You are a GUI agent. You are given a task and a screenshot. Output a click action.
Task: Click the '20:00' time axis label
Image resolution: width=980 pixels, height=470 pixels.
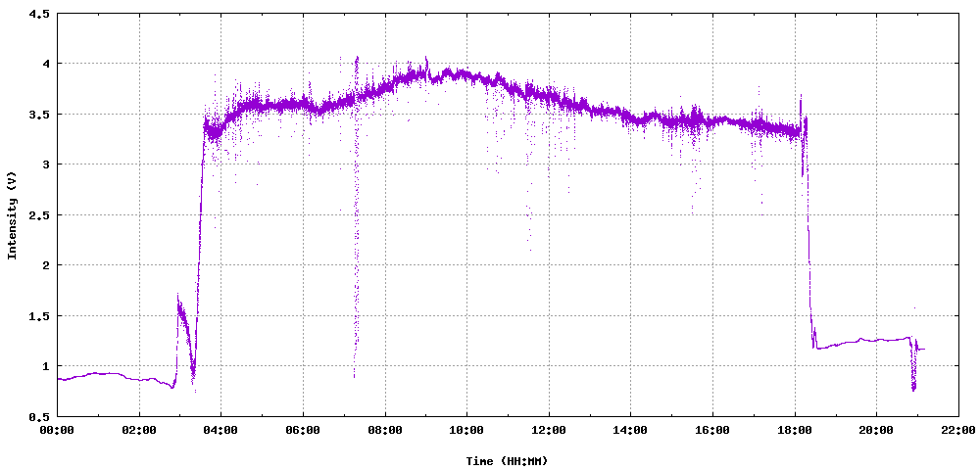[876, 430]
